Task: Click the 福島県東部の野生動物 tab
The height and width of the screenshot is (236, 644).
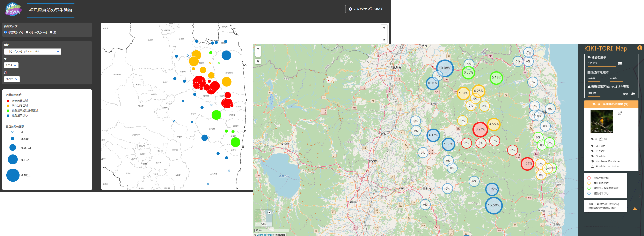Action: click(x=51, y=10)
